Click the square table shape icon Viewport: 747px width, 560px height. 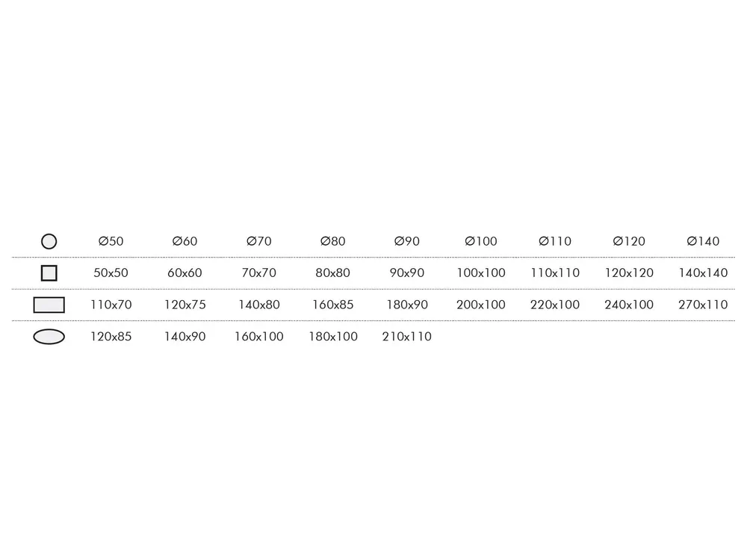(49, 273)
